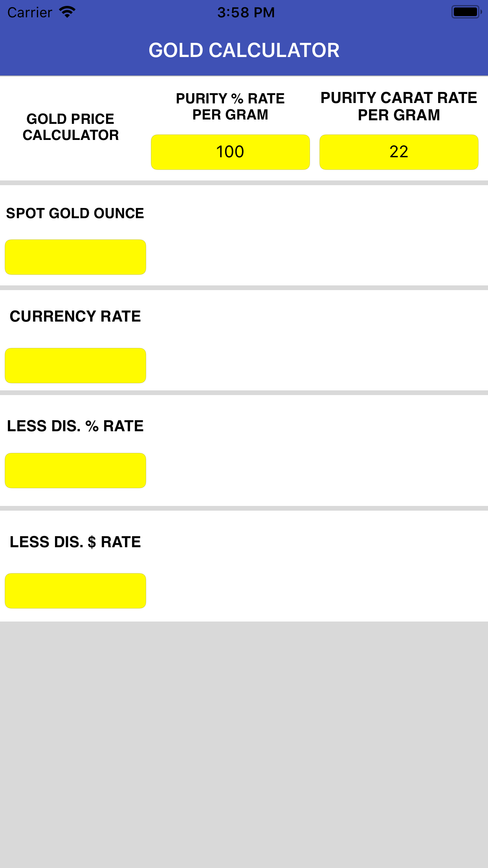The width and height of the screenshot is (488, 868).
Task: Click the GOLD CALCULATOR title bar
Action: click(244, 50)
